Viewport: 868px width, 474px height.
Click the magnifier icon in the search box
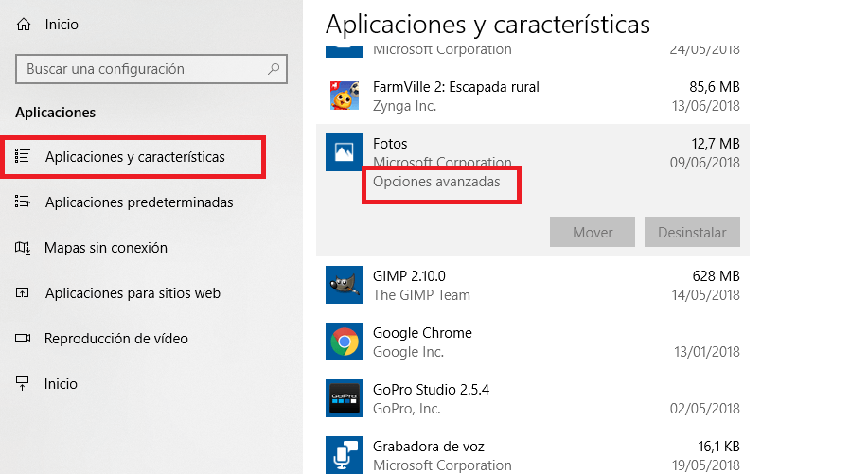pos(274,68)
